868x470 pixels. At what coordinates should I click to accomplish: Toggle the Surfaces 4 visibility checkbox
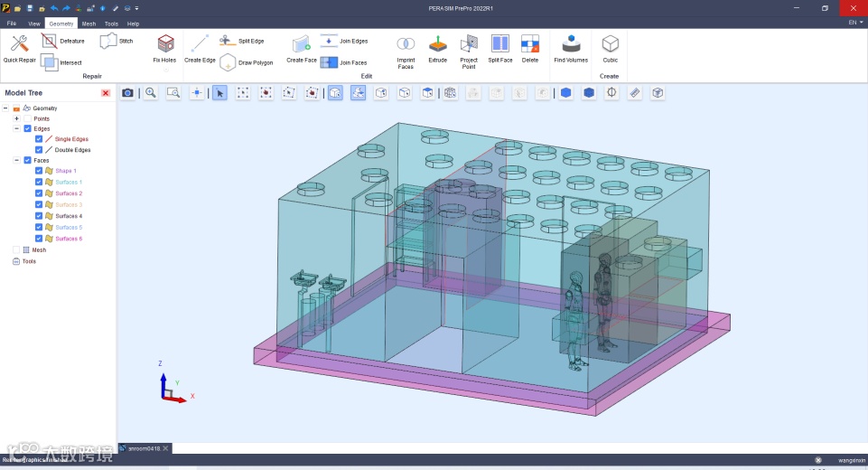(39, 216)
